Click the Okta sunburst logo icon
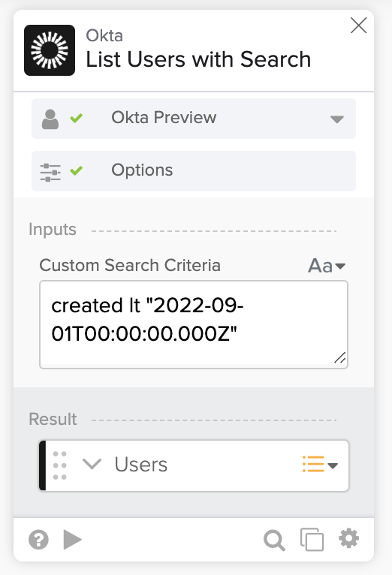This screenshot has height=575, width=392. coord(50,50)
